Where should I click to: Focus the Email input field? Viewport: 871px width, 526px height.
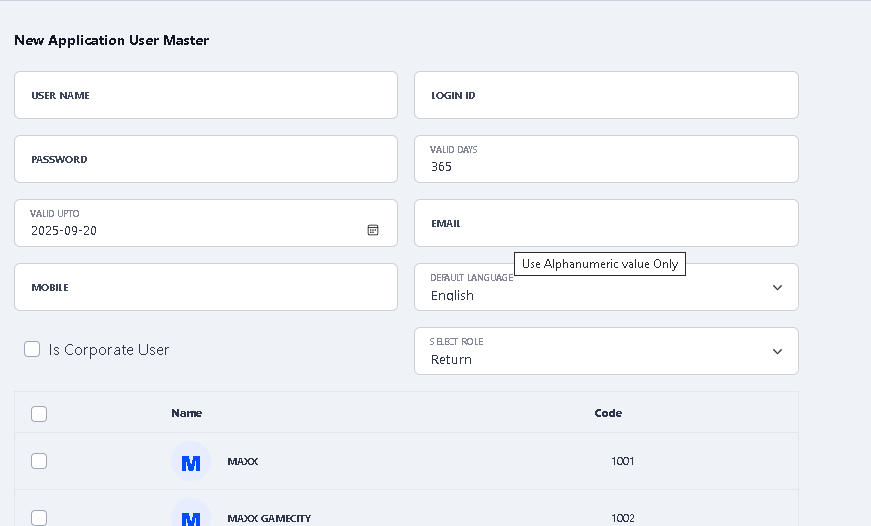pyautogui.click(x=606, y=223)
